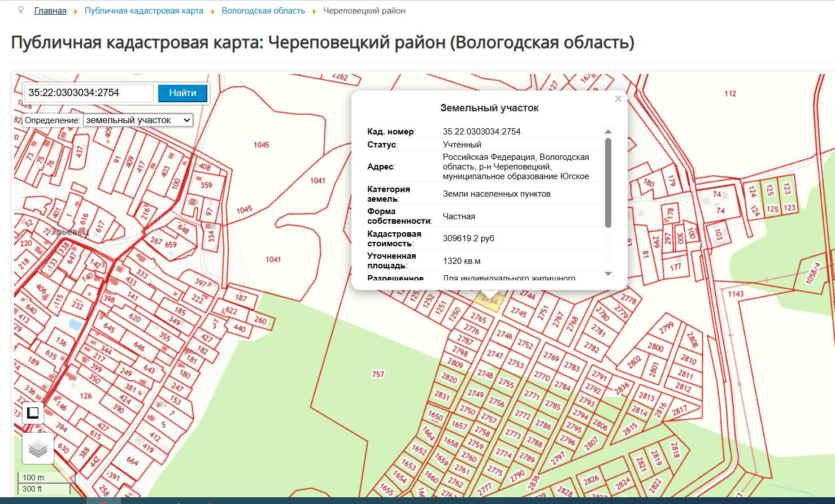The width and height of the screenshot is (835, 504).
Task: Click parcel 2800 on the map
Action: pyautogui.click(x=655, y=347)
